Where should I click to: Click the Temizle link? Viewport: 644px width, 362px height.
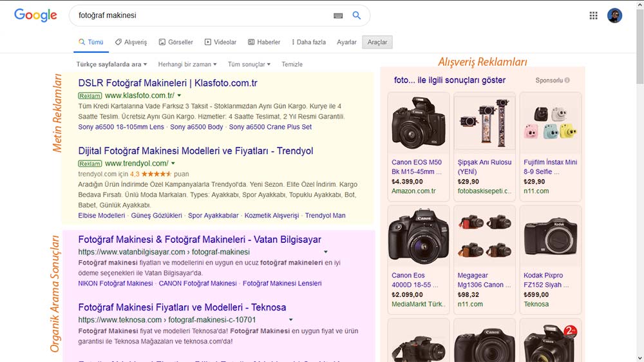click(292, 64)
